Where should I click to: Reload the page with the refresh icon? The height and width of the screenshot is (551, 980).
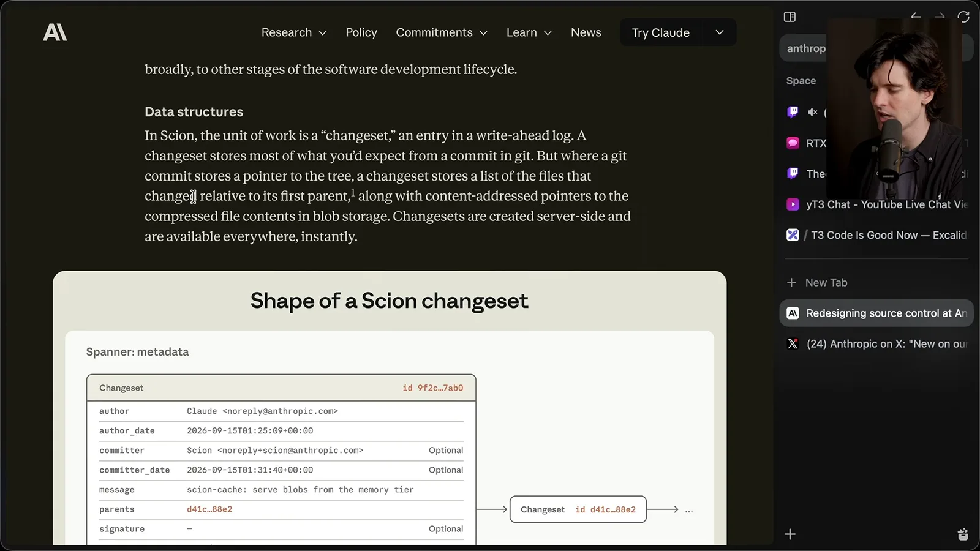coord(963,17)
